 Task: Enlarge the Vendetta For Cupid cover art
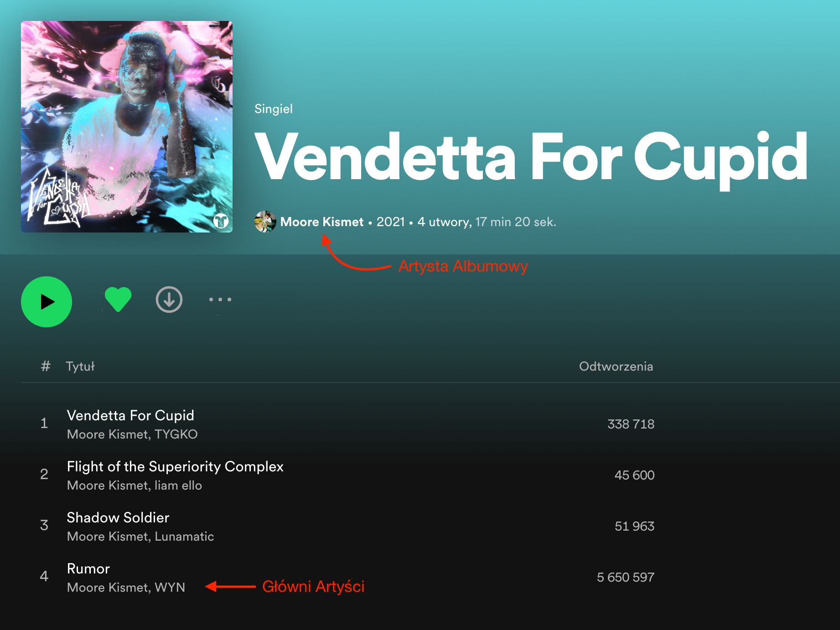click(x=127, y=127)
